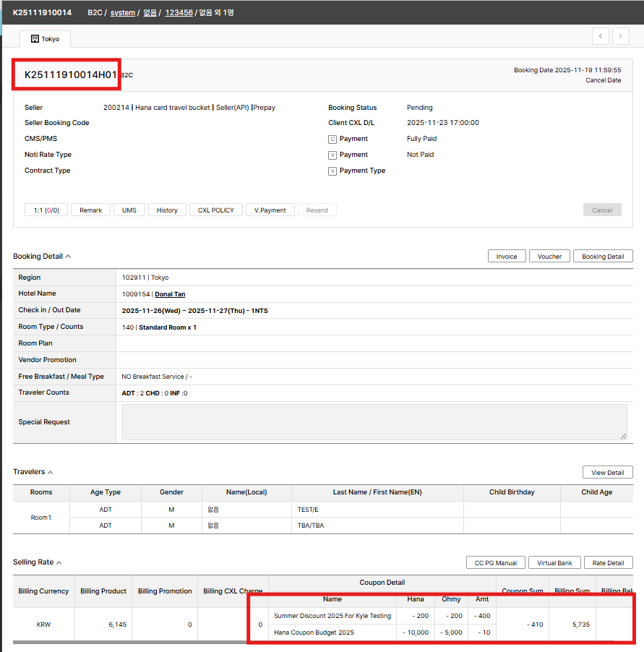Viewport: 644px width, 652px height.
Task: Click the V icon beside Payment Type
Action: click(332, 171)
